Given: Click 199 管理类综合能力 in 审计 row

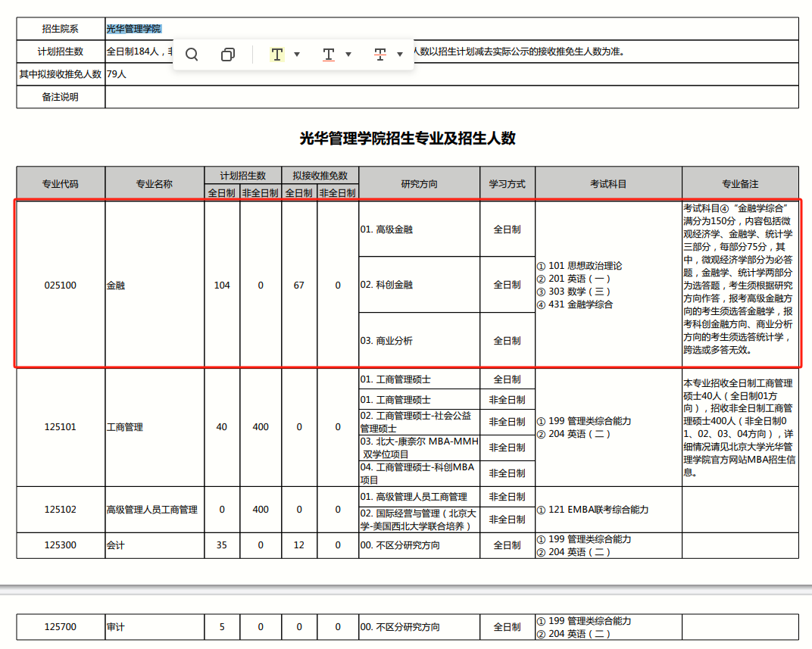Looking at the screenshot, I should pos(585,620).
